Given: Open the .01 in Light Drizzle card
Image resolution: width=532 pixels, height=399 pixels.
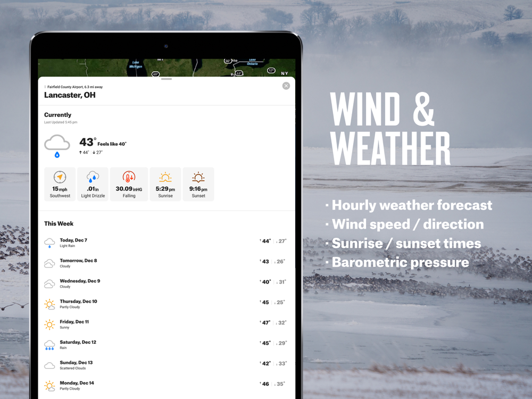Looking at the screenshot, I should (93, 184).
